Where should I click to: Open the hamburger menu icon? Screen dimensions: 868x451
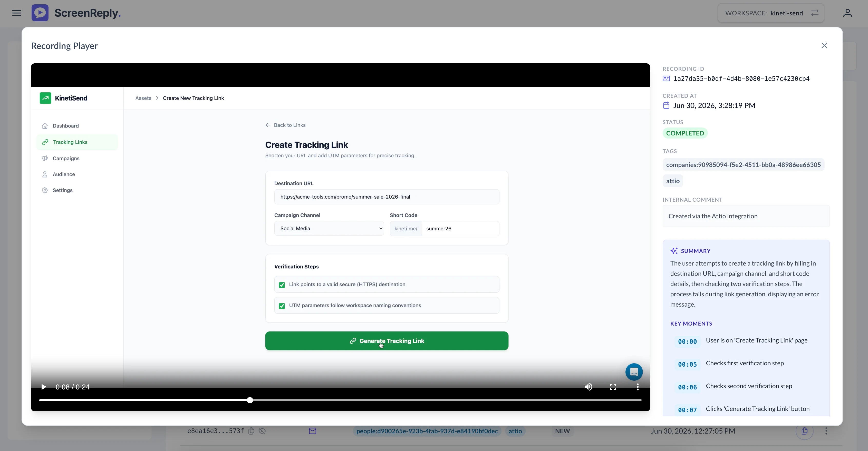(x=16, y=13)
